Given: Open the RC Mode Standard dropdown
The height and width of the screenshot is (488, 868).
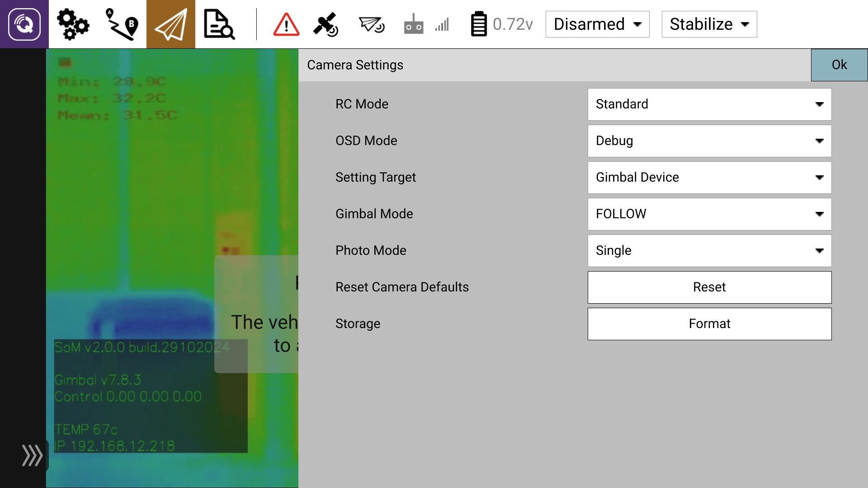Looking at the screenshot, I should tap(709, 104).
